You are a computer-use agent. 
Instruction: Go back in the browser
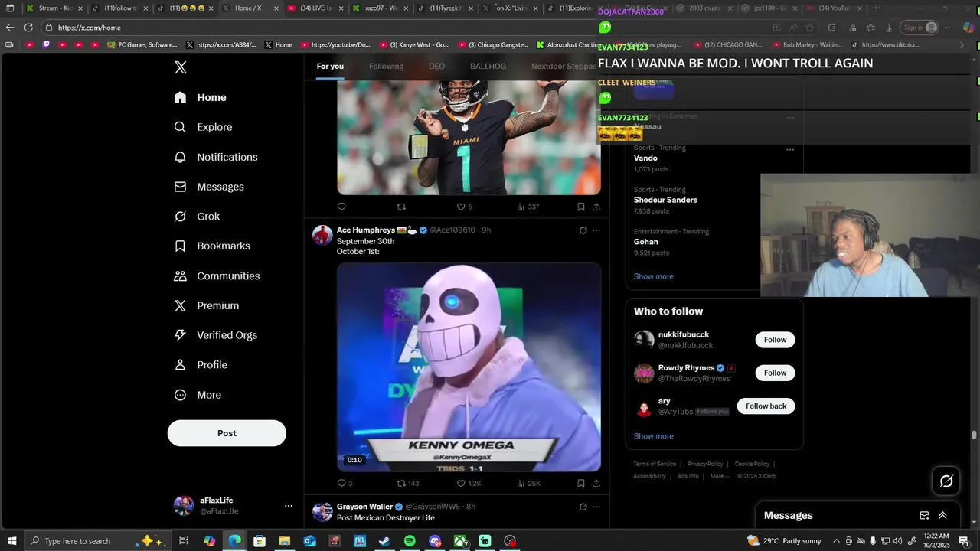(10, 28)
